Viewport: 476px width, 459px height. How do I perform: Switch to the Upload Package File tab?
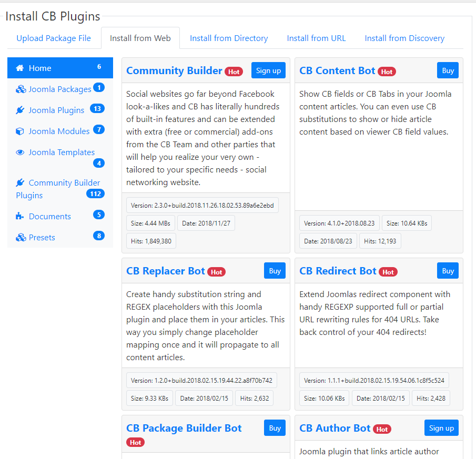tap(54, 38)
